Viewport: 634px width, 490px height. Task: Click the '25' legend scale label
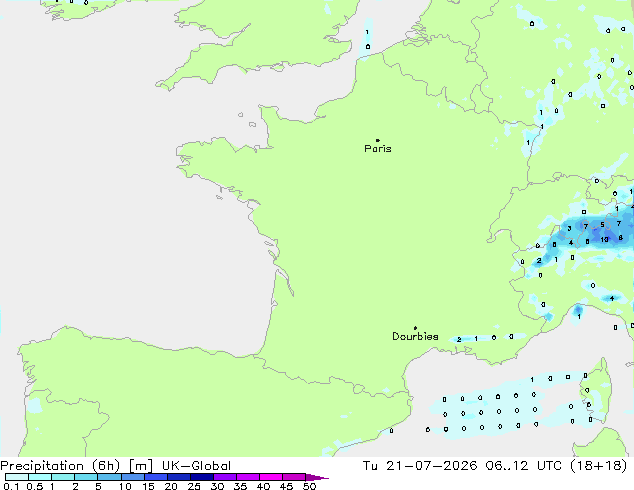click(194, 486)
